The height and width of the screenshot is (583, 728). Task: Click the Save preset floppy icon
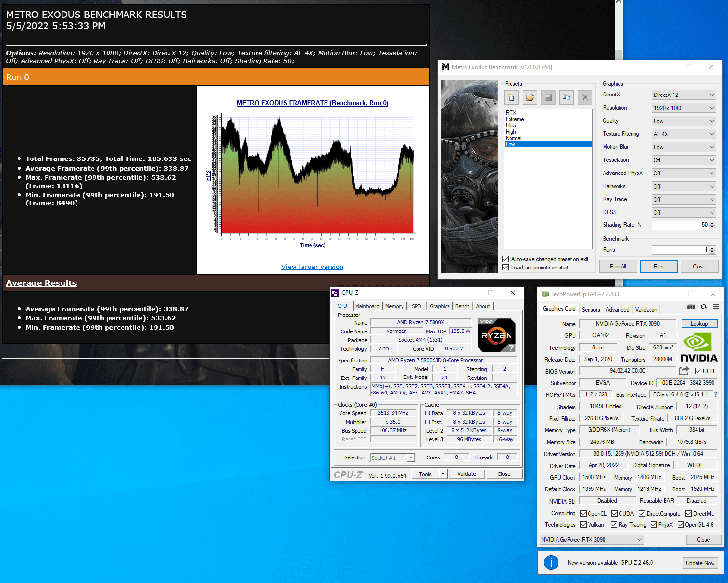548,97
